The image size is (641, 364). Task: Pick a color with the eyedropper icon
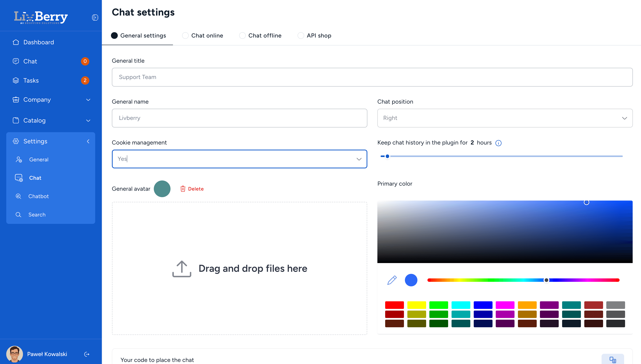pos(392,280)
